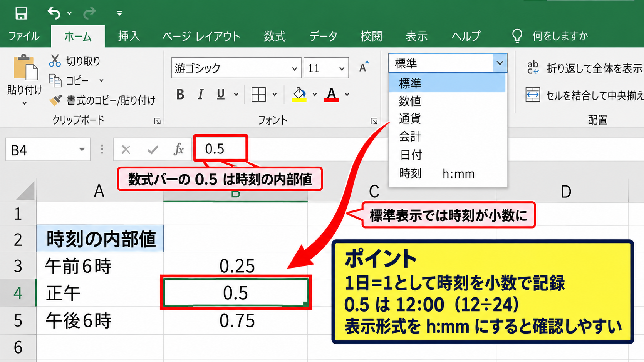The height and width of the screenshot is (362, 644).
Task: Expand the コピー dropdown arrow
Action: [x=101, y=81]
